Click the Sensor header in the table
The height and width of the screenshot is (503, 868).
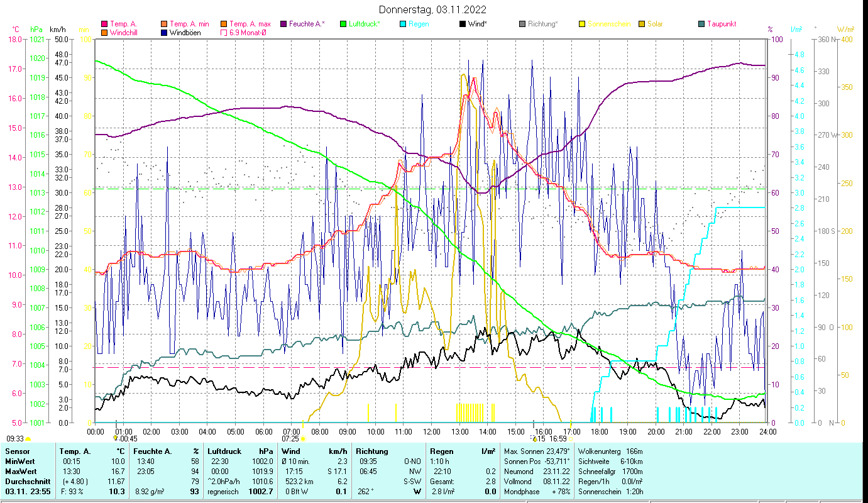(16, 451)
